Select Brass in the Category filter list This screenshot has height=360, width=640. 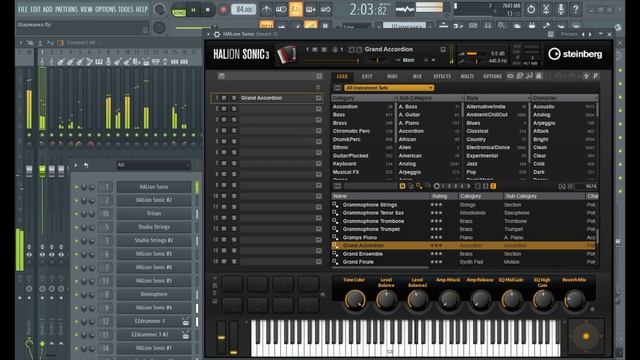[x=340, y=123]
